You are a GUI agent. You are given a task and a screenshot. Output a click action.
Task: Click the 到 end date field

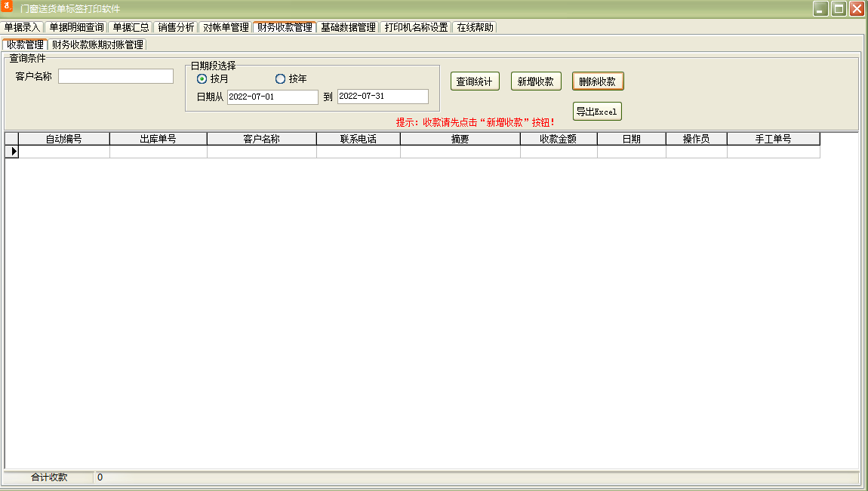pyautogui.click(x=383, y=97)
